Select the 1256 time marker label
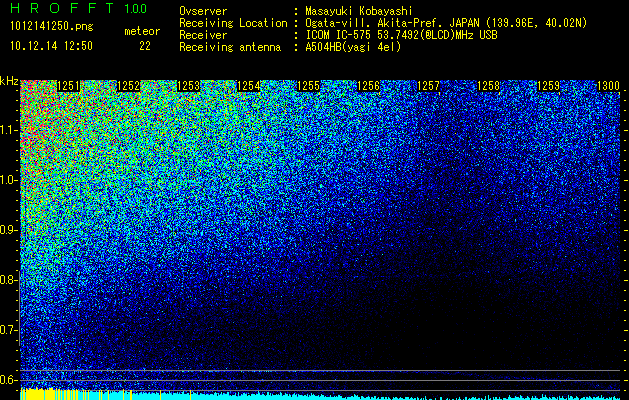The image size is (629, 400). point(369,86)
